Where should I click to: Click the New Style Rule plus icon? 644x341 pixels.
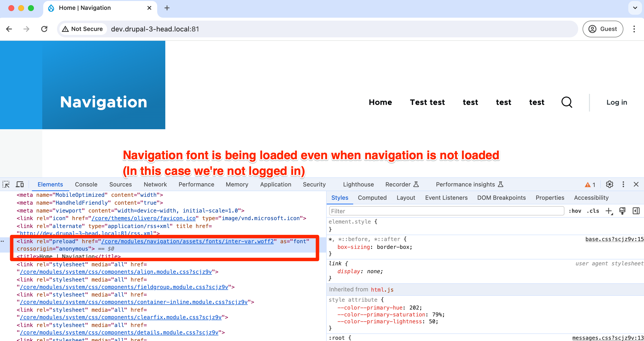[x=609, y=211]
